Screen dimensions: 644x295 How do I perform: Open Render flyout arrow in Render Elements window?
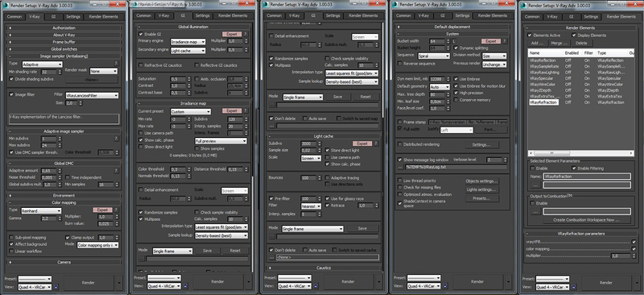click(637, 283)
